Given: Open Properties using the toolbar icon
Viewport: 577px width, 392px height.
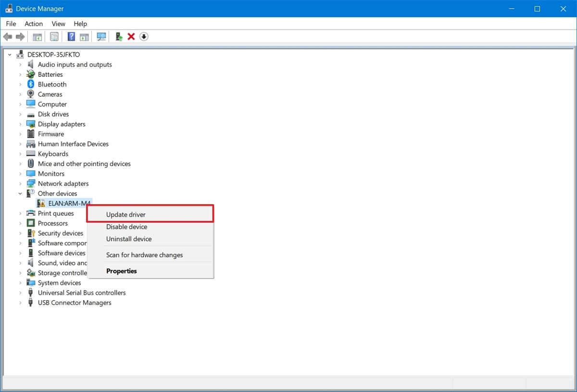Looking at the screenshot, I should pyautogui.click(x=54, y=37).
